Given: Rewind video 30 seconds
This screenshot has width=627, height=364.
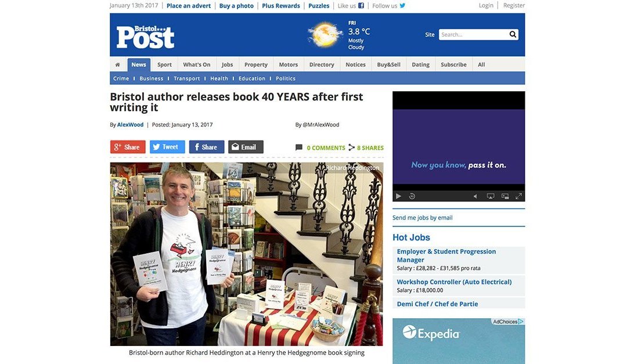Looking at the screenshot, I should click(412, 196).
